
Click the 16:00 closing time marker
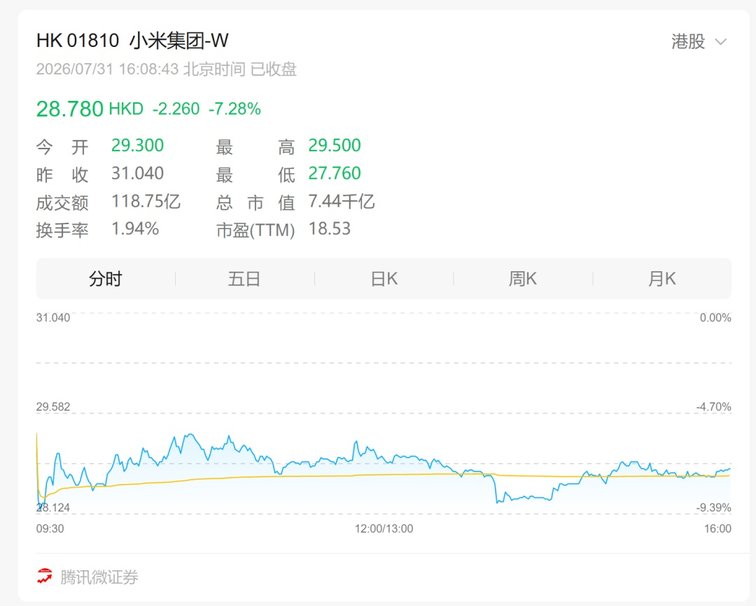coord(717,529)
